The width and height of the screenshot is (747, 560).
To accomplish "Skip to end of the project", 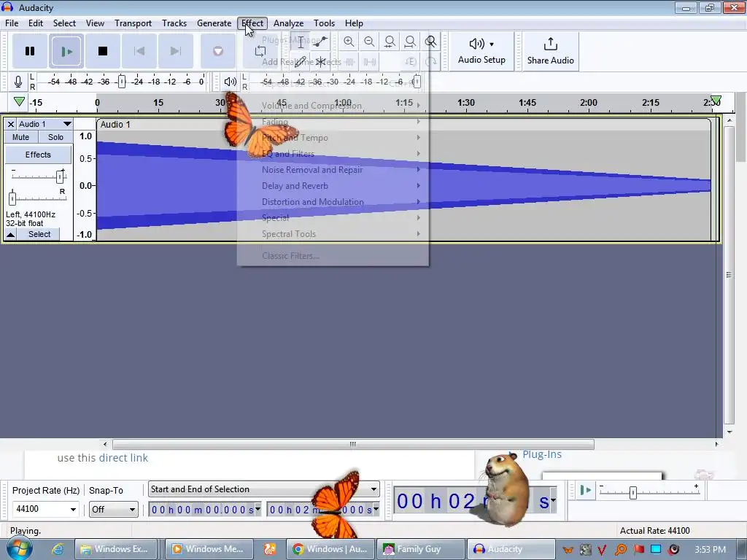I will [x=175, y=51].
